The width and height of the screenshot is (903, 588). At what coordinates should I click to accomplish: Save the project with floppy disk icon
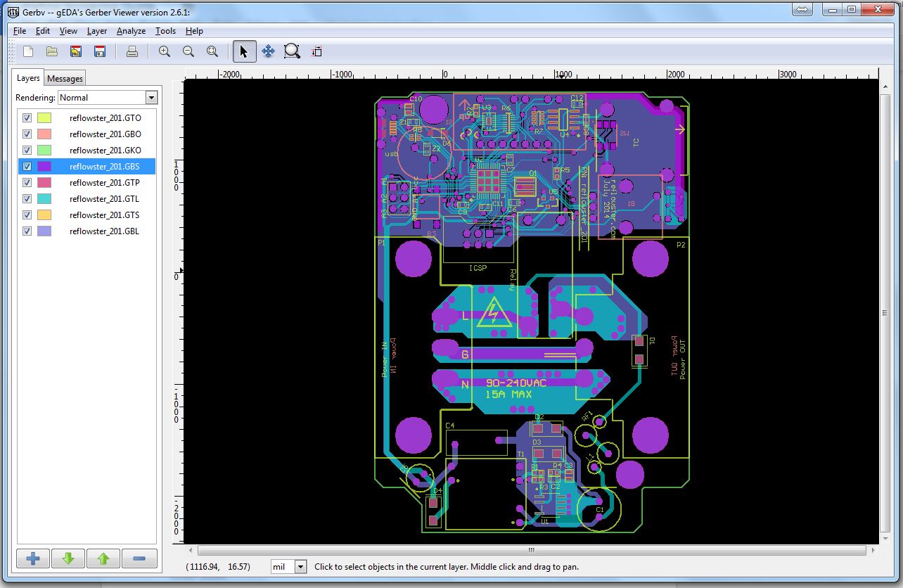(x=100, y=51)
